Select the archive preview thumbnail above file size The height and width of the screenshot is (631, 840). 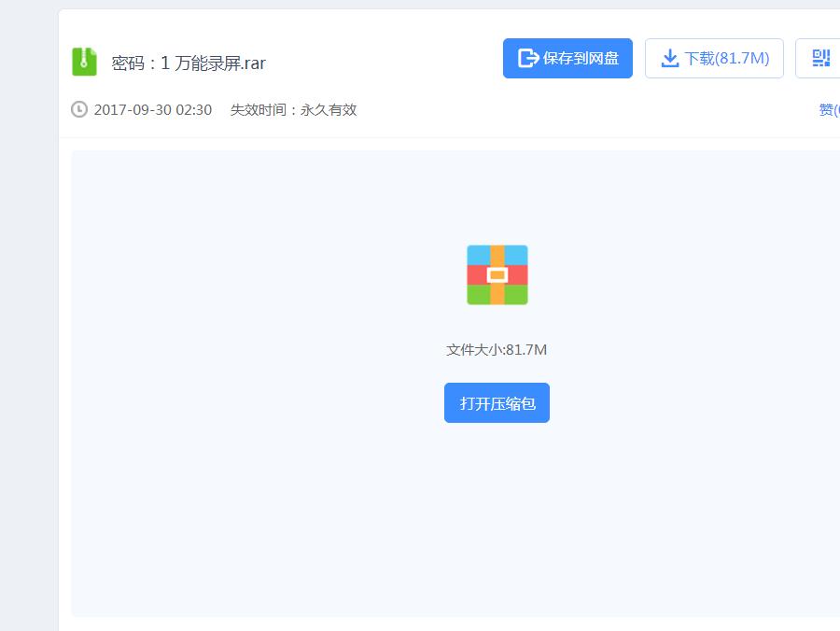(497, 273)
